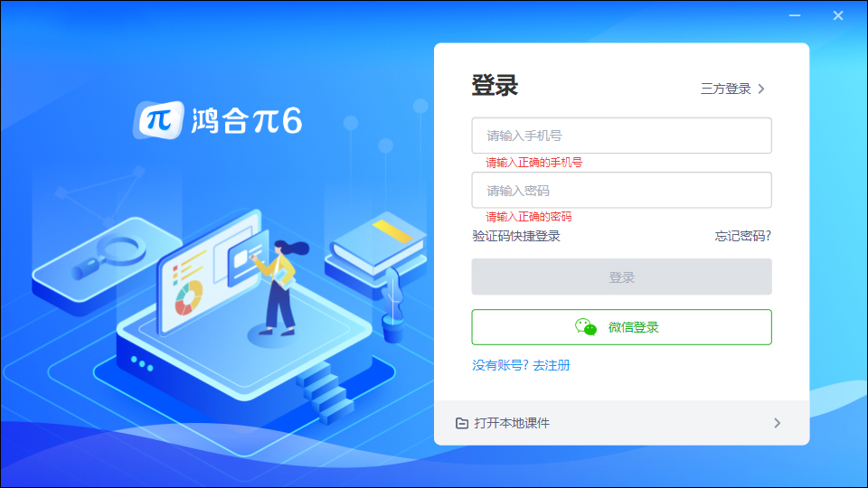
Task: Follow the 没有账号? 去注册 link
Action: click(x=521, y=365)
